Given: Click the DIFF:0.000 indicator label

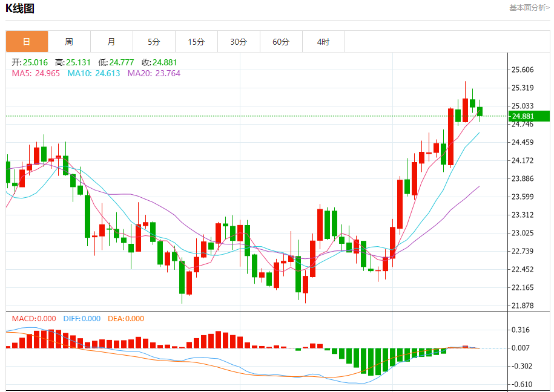Looking at the screenshot, I should coord(82,319).
